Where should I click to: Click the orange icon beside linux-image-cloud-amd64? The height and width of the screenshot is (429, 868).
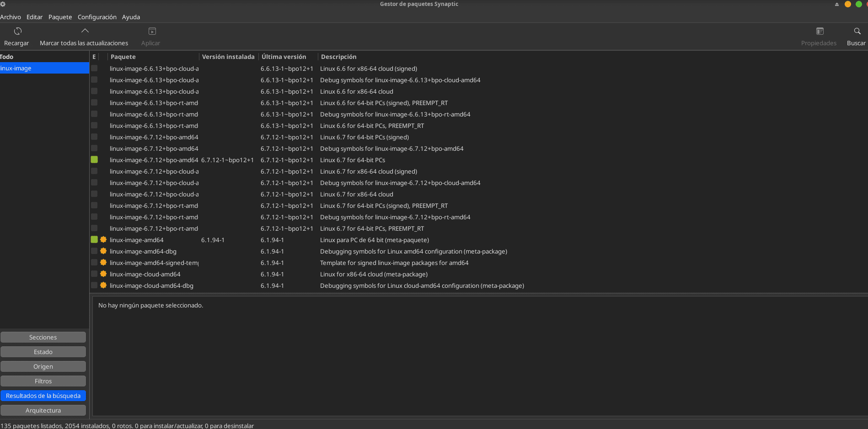click(103, 274)
